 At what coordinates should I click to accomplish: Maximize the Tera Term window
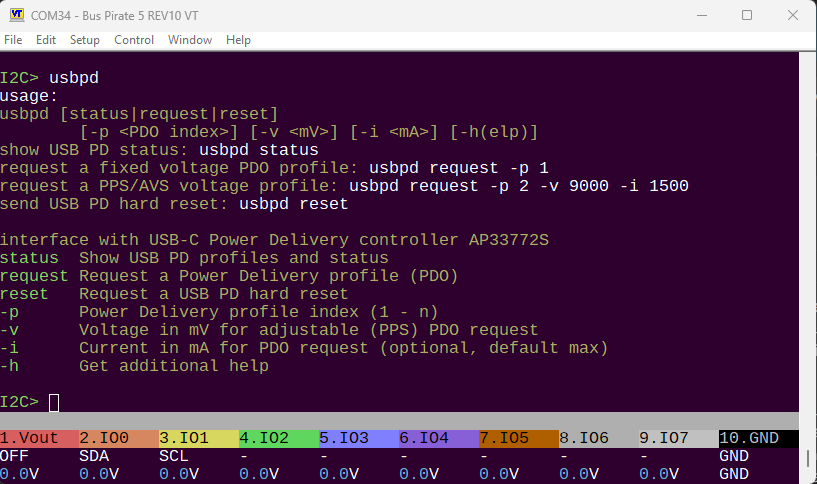747,15
